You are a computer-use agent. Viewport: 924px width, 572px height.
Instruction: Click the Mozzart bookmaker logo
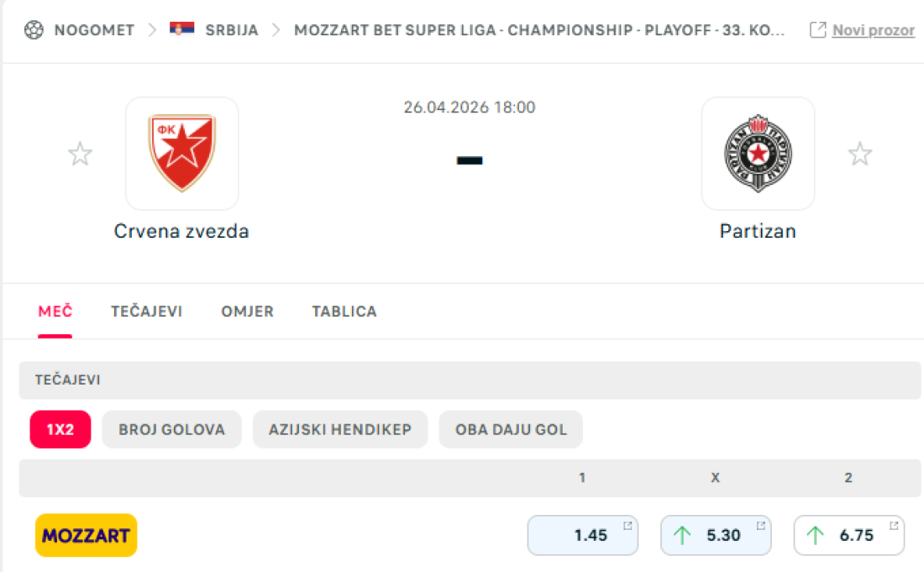point(86,535)
